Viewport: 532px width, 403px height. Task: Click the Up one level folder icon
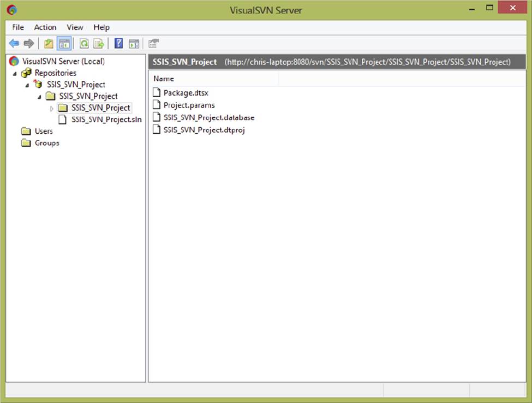pyautogui.click(x=49, y=44)
